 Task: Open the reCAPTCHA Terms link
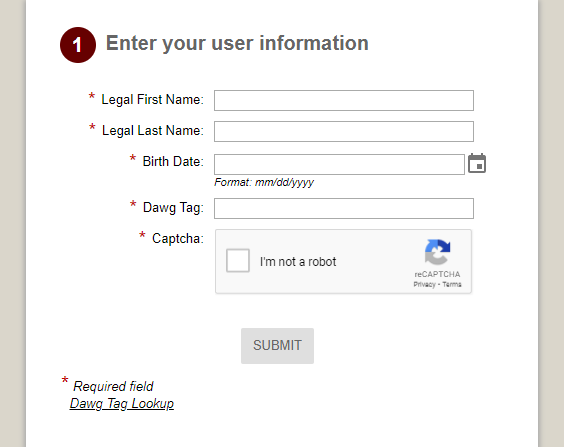coord(452,284)
